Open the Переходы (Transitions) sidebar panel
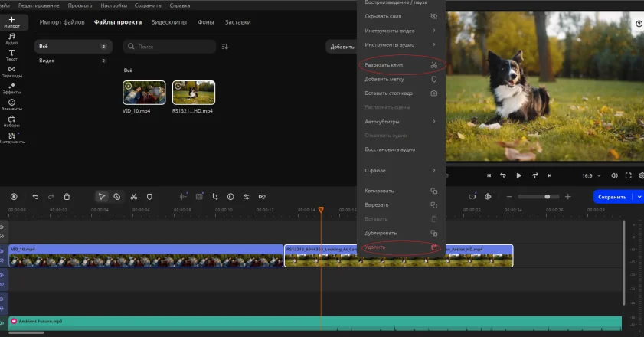Image resolution: width=644 pixels, height=337 pixels. point(11,71)
